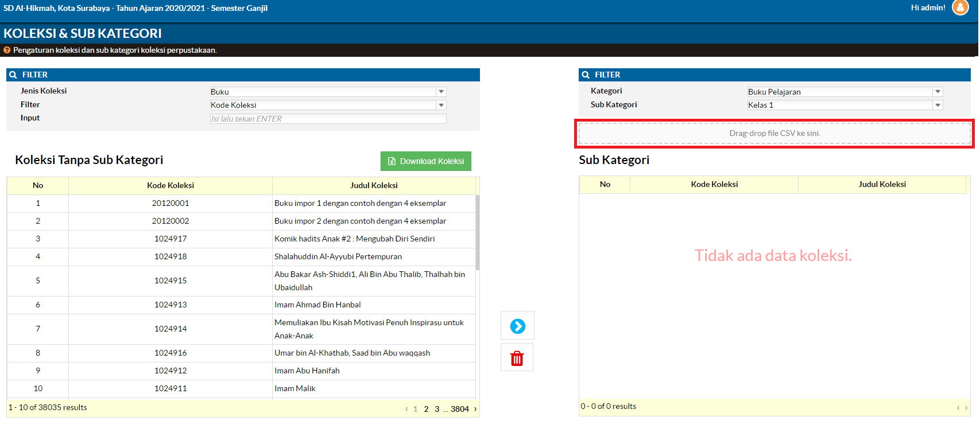Select row 'Imam Abu Hanifah'
The image size is (980, 421).
pyautogui.click(x=241, y=371)
